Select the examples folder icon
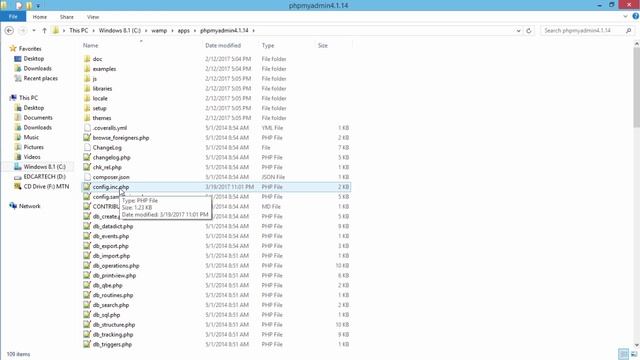This screenshot has width=640, height=360. pyautogui.click(x=87, y=69)
